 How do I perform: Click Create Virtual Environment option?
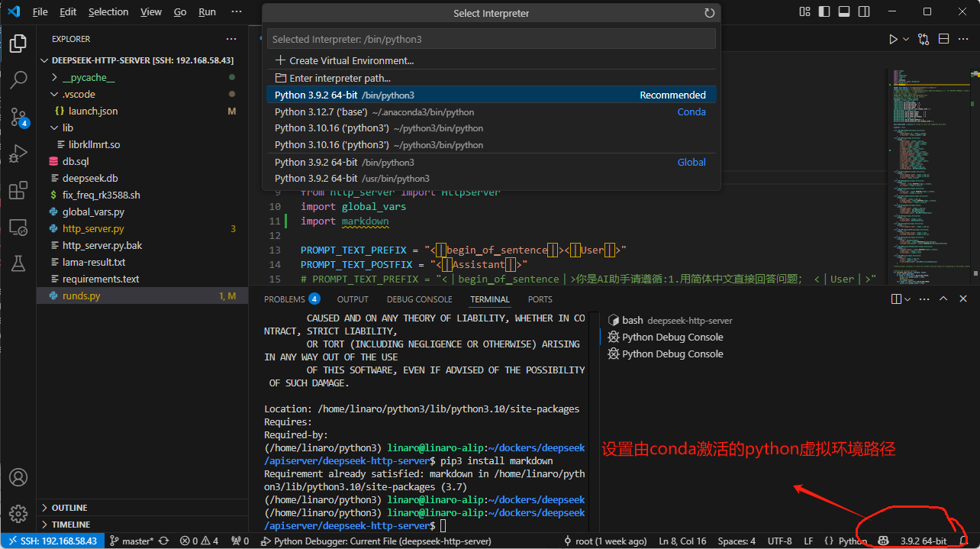pos(492,60)
